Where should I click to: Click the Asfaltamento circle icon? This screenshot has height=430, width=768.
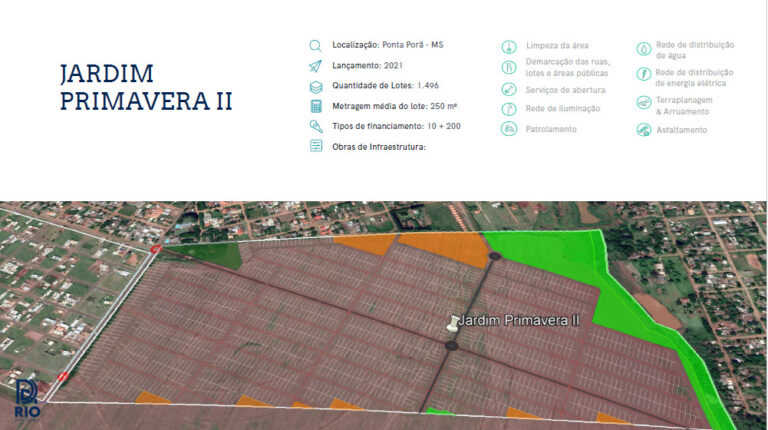[x=642, y=130]
